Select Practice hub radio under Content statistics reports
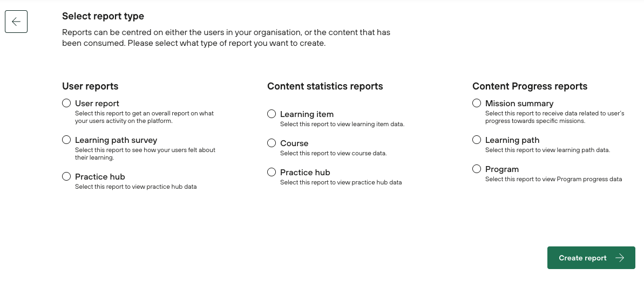 (x=272, y=172)
